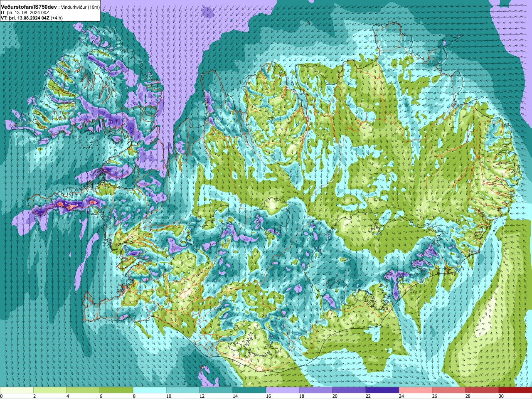This screenshot has height=399, width=532.
Task: Click the "(+4 h)" forecast offset text
Action: tap(57, 18)
